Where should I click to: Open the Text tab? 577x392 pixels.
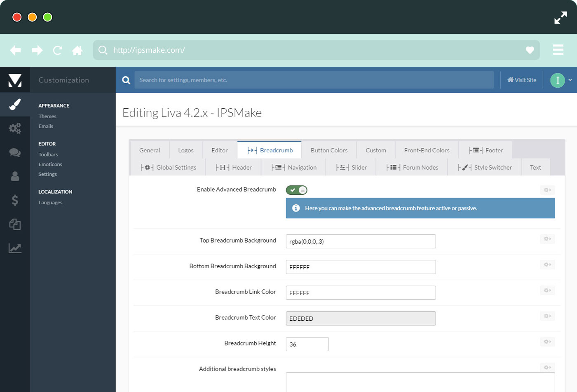[535, 167]
